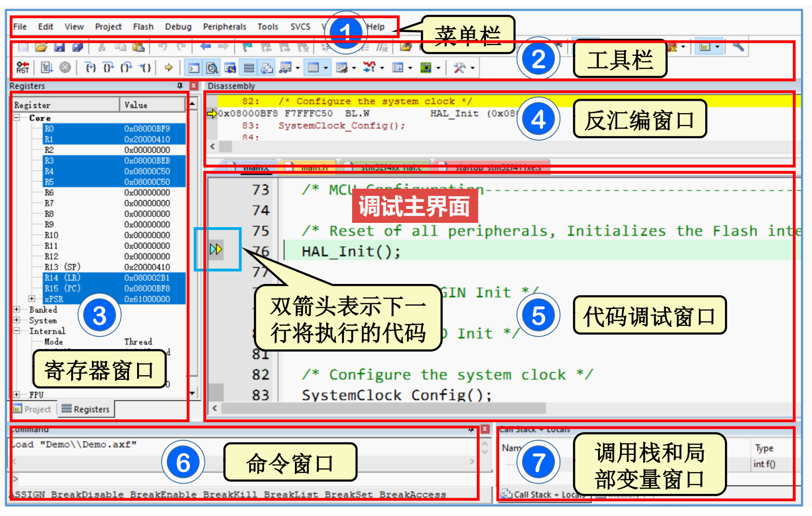Step over the current line
The width and height of the screenshot is (812, 516).
tap(108, 67)
